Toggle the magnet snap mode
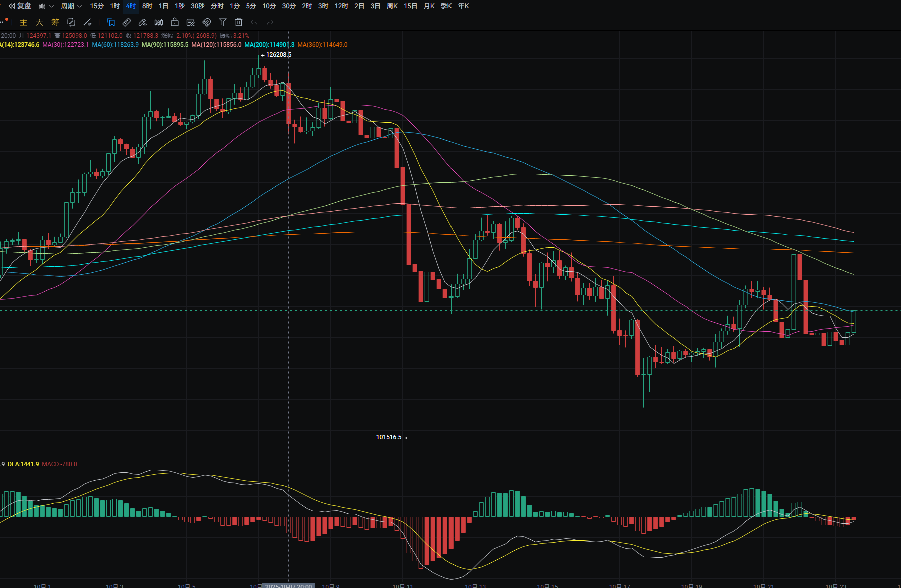The height and width of the screenshot is (588, 901). (x=207, y=22)
